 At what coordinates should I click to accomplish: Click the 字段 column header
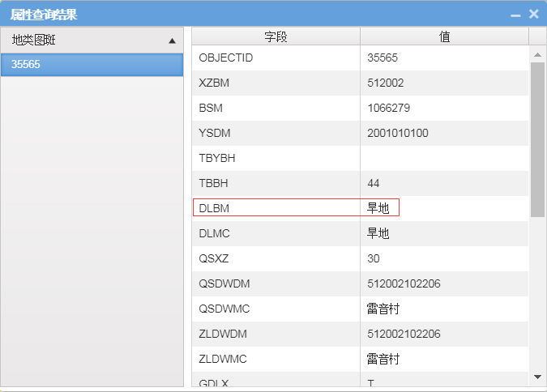(276, 36)
